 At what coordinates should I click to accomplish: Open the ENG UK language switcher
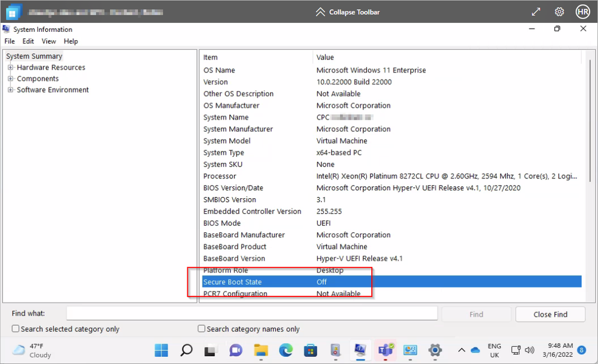pos(494,350)
